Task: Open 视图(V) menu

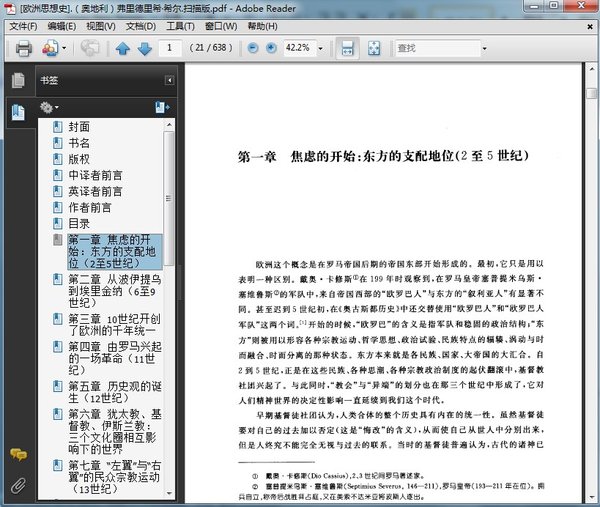Action: click(x=101, y=26)
